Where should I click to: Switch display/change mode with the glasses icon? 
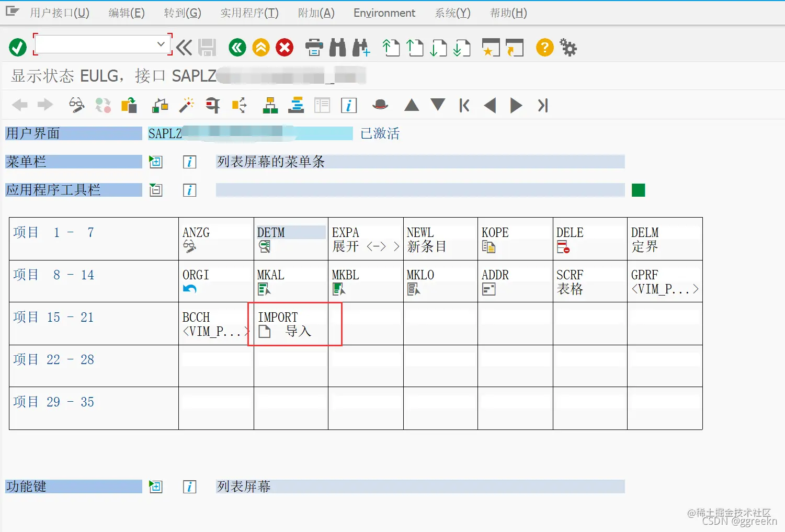pyautogui.click(x=77, y=105)
